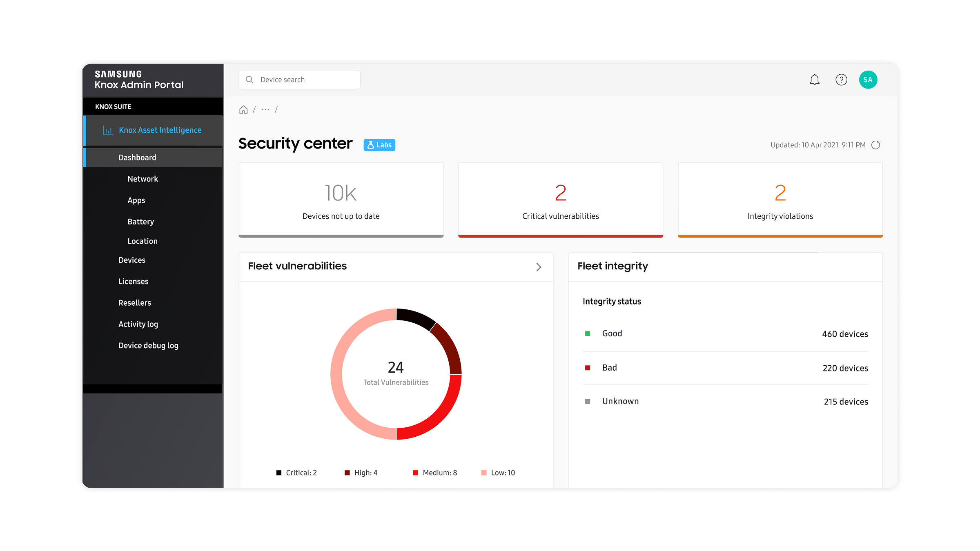Go to Licenses page
The height and width of the screenshot is (551, 980).
point(133,281)
